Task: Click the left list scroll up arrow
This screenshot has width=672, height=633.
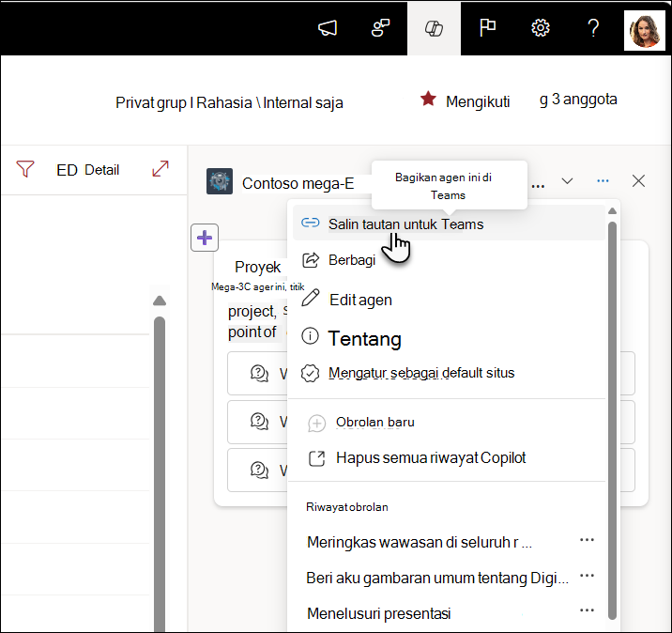Action: click(x=160, y=301)
